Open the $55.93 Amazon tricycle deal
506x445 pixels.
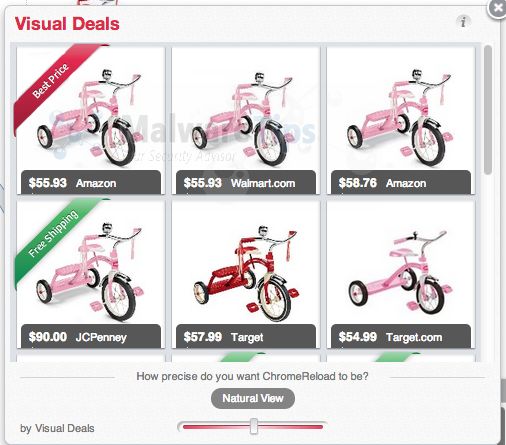(x=91, y=121)
